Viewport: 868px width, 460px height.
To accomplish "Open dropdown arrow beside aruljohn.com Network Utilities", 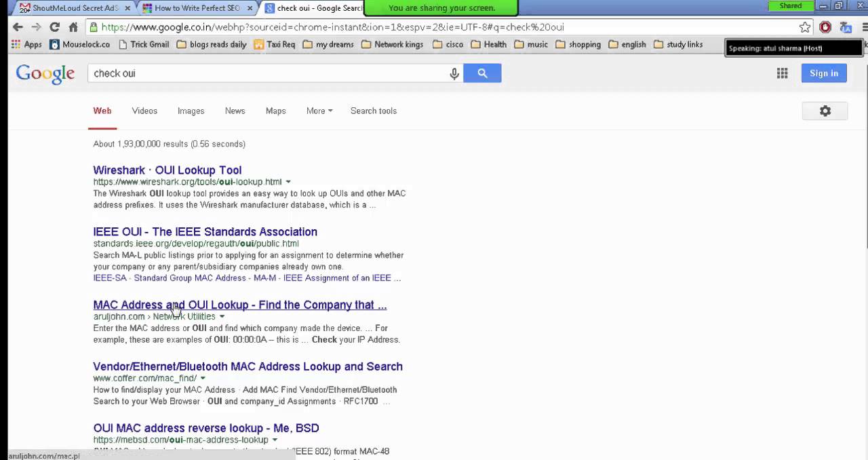I will [x=222, y=317].
